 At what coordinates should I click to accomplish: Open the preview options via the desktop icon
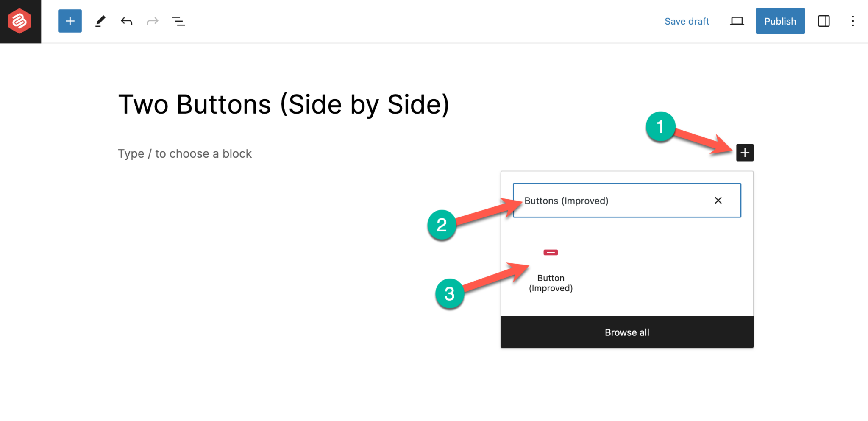[737, 21]
